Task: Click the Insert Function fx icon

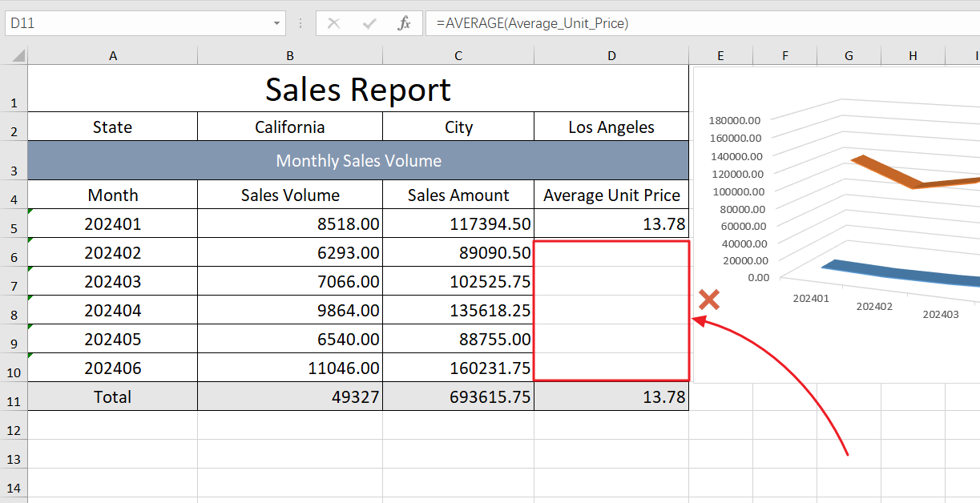Action: [405, 23]
